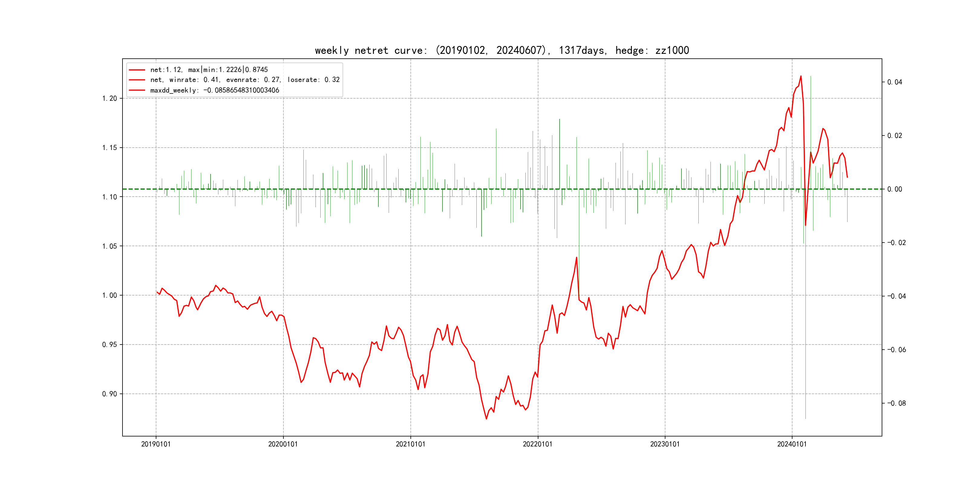980x490 pixels.
Task: Click the 20240101 x-axis tick label
Action: (x=792, y=444)
